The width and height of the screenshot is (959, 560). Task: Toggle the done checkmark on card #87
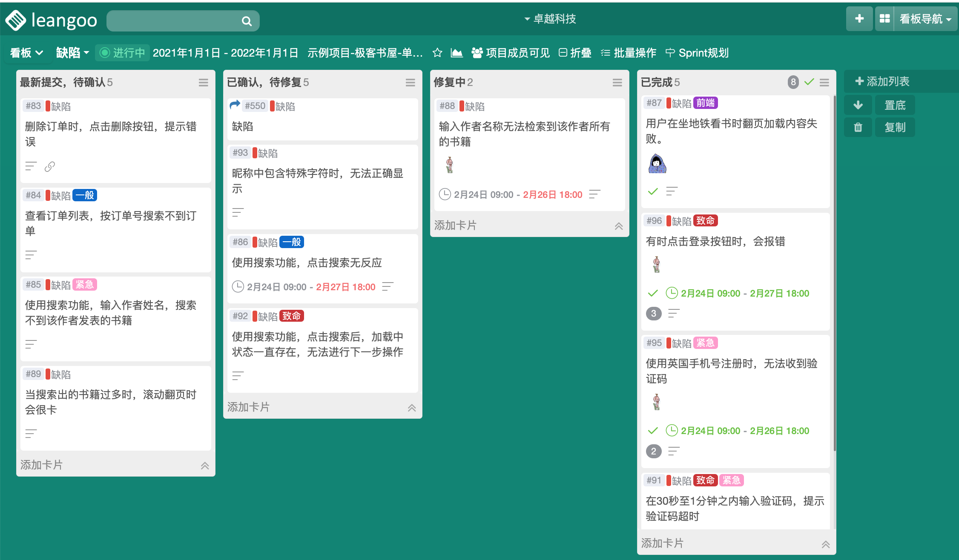pos(652,191)
